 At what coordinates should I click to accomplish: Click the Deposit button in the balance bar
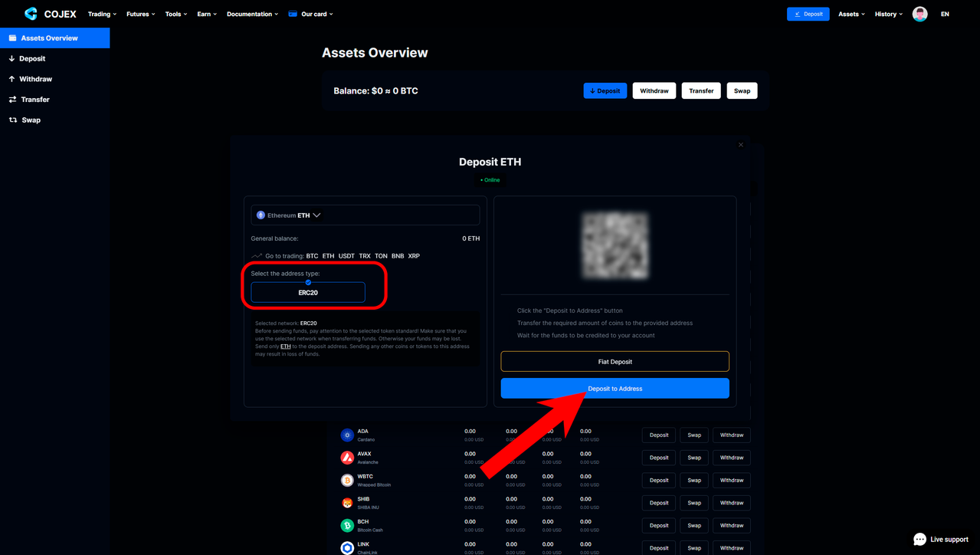605,90
